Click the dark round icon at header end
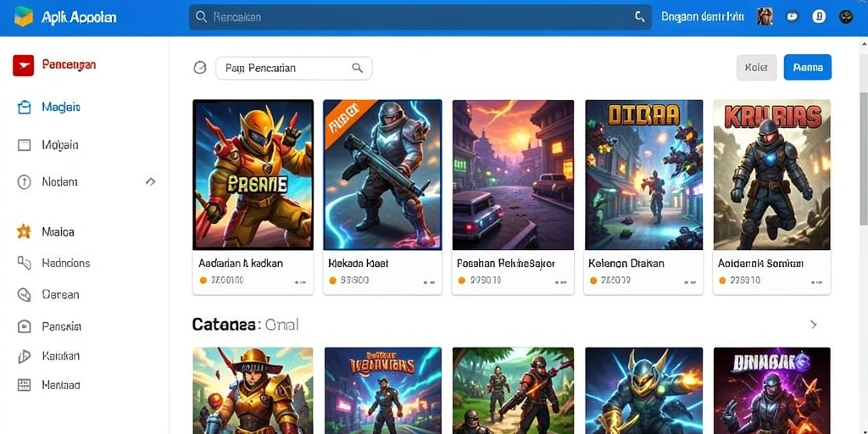This screenshot has width=868, height=434. (845, 17)
